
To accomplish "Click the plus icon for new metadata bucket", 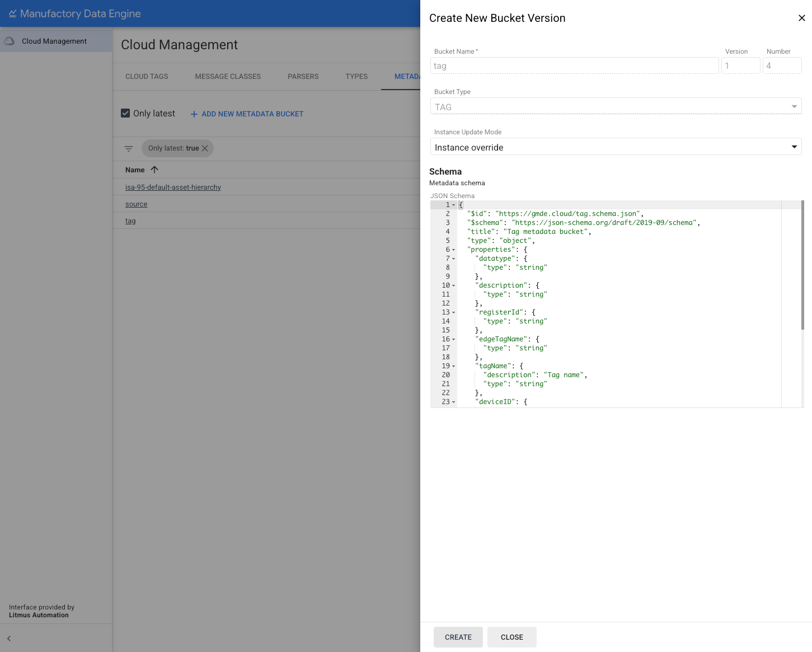I will [x=194, y=114].
